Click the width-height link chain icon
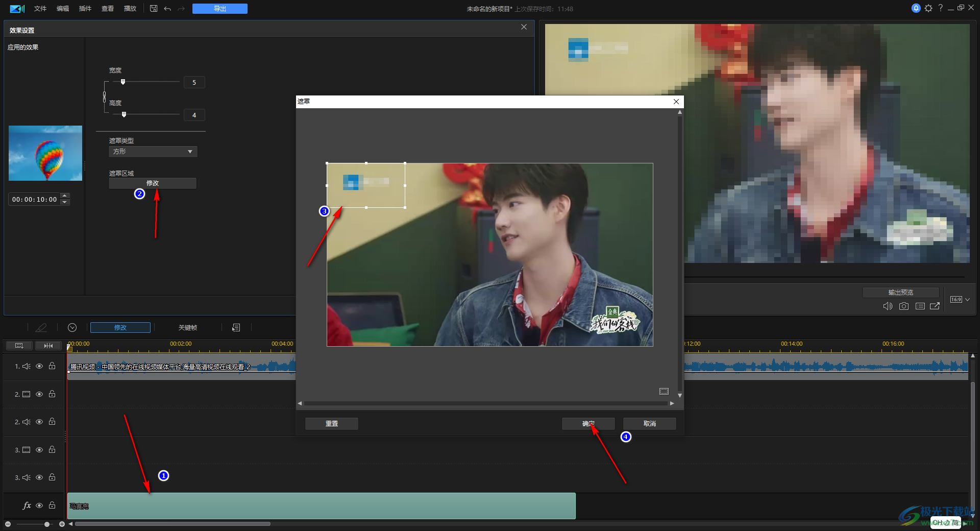This screenshot has height=531, width=980. [105, 96]
